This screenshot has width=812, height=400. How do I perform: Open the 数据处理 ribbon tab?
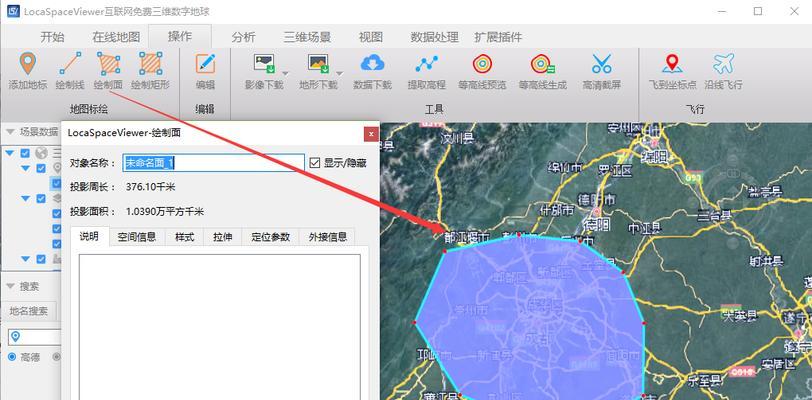pos(434,37)
